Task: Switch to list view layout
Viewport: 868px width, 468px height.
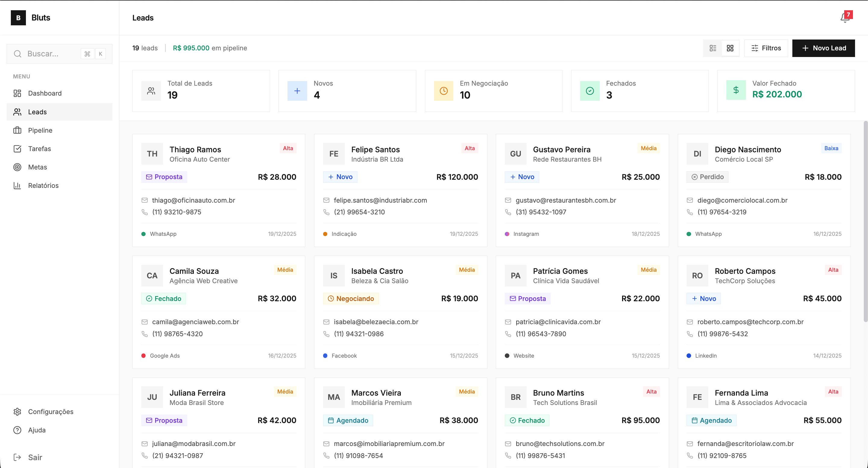Action: point(713,48)
